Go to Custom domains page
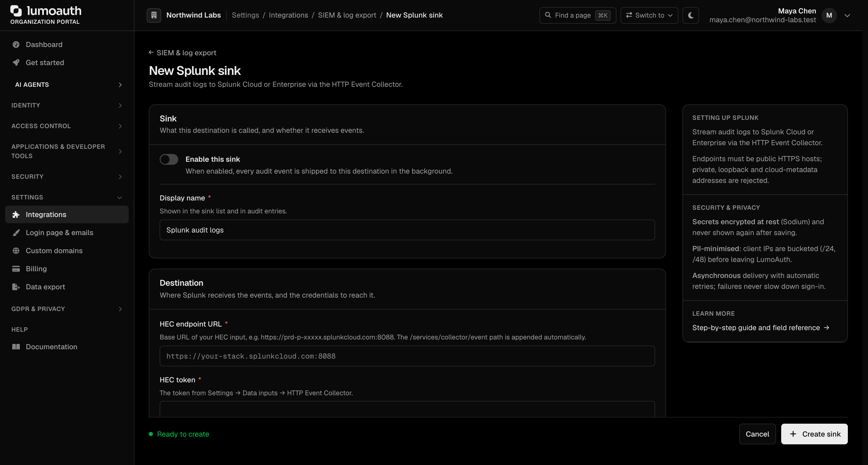The image size is (868, 465). 67,251
